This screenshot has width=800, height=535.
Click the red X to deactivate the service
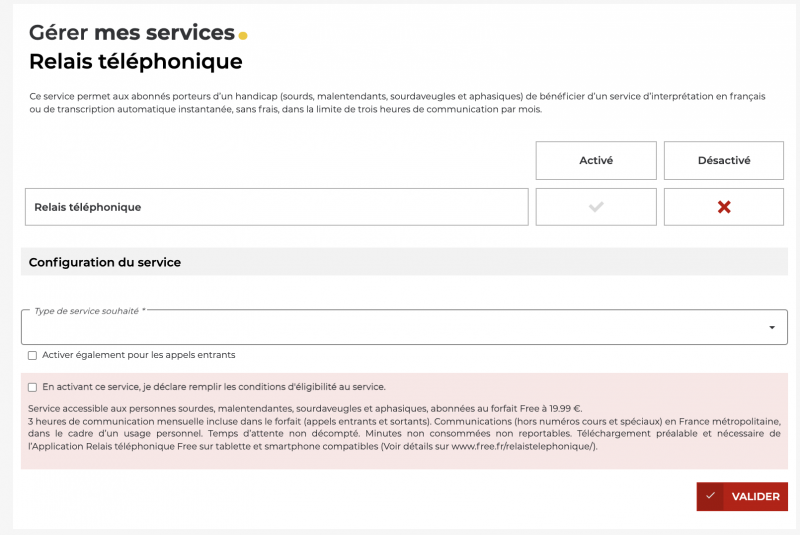pyautogui.click(x=724, y=207)
